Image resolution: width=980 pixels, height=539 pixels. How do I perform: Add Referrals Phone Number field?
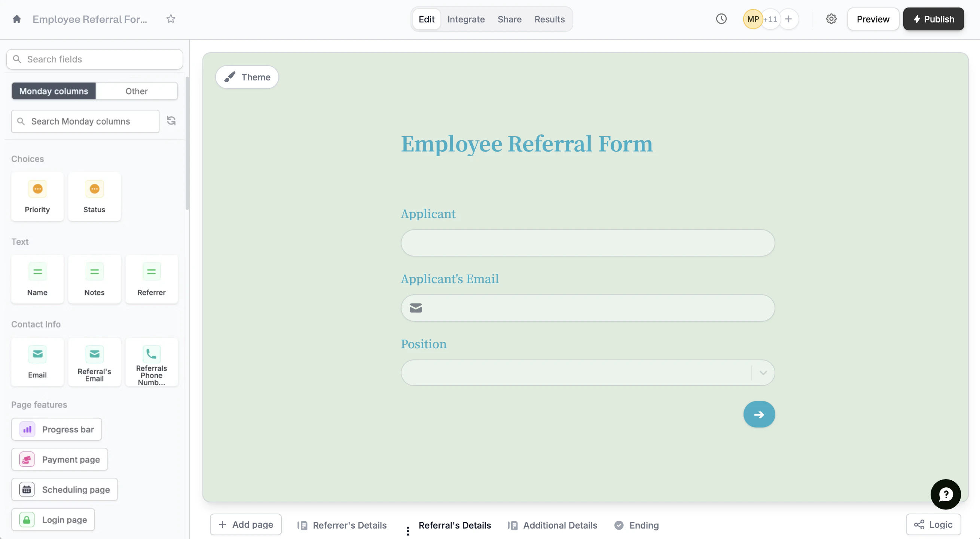coord(152,362)
